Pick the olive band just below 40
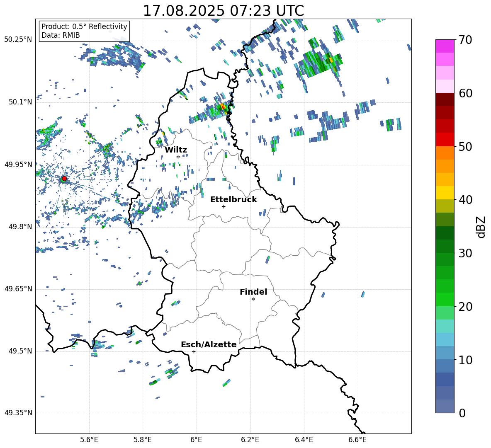Screen dimensions: 491x448 coord(445,206)
